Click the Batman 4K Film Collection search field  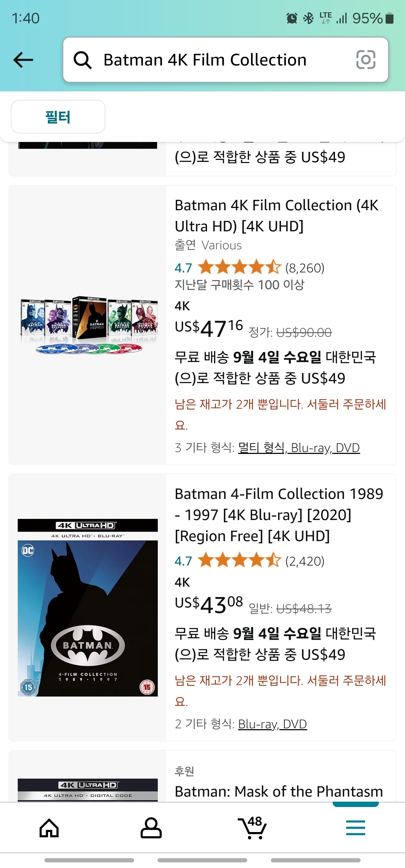coord(226,60)
